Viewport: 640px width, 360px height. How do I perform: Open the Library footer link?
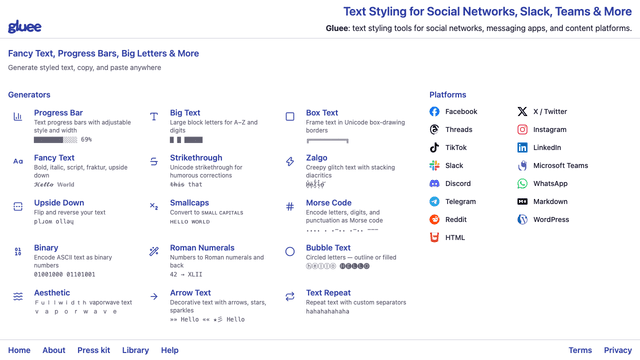pos(136,350)
